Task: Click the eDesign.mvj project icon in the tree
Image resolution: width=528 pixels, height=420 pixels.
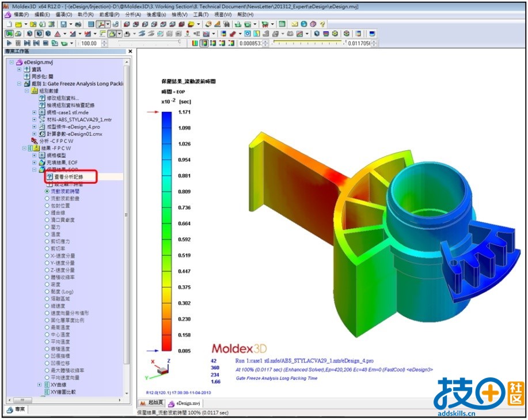Action: [x=20, y=62]
